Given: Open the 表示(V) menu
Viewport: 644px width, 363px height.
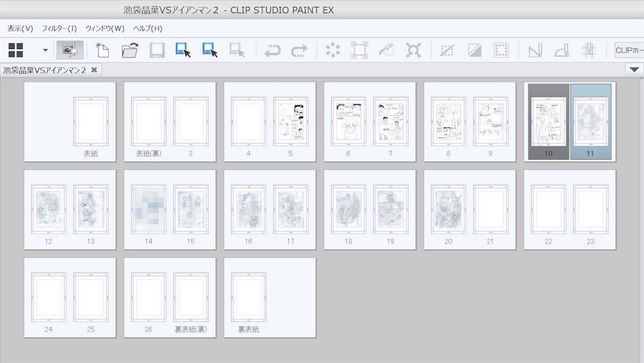Looking at the screenshot, I should tap(20, 28).
